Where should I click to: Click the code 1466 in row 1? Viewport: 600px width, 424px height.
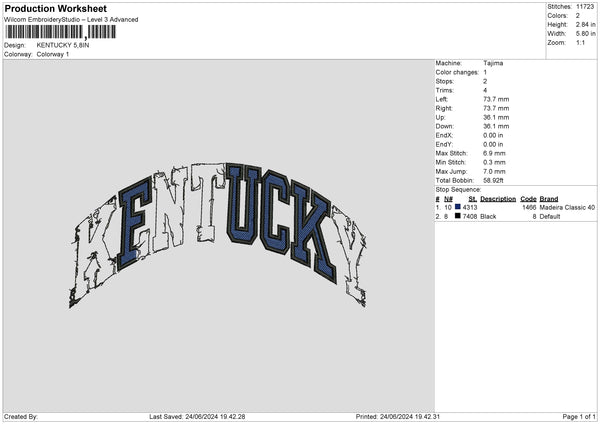click(529, 207)
